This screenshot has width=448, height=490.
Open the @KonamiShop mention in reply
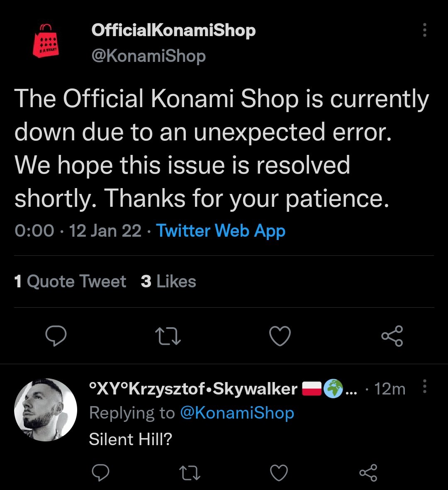237,413
